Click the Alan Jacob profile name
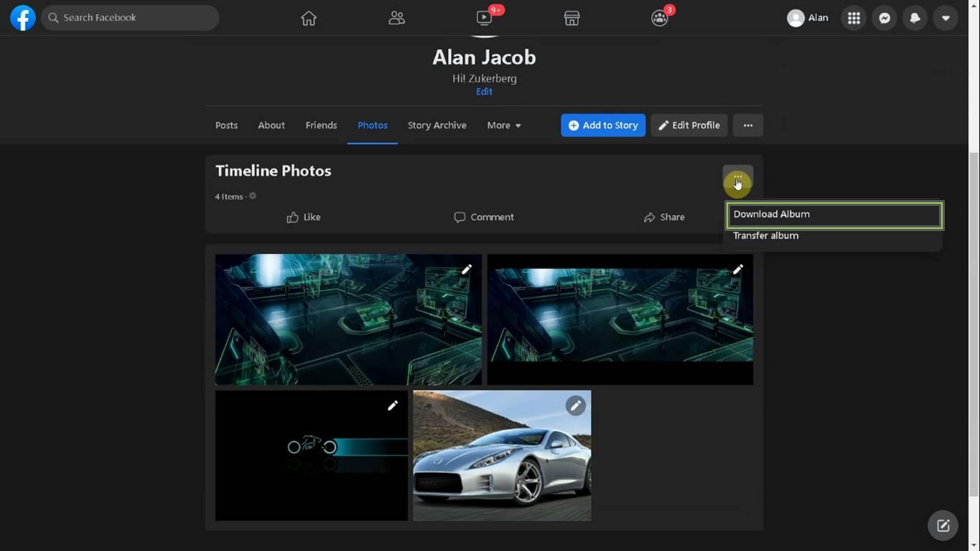 click(x=484, y=57)
